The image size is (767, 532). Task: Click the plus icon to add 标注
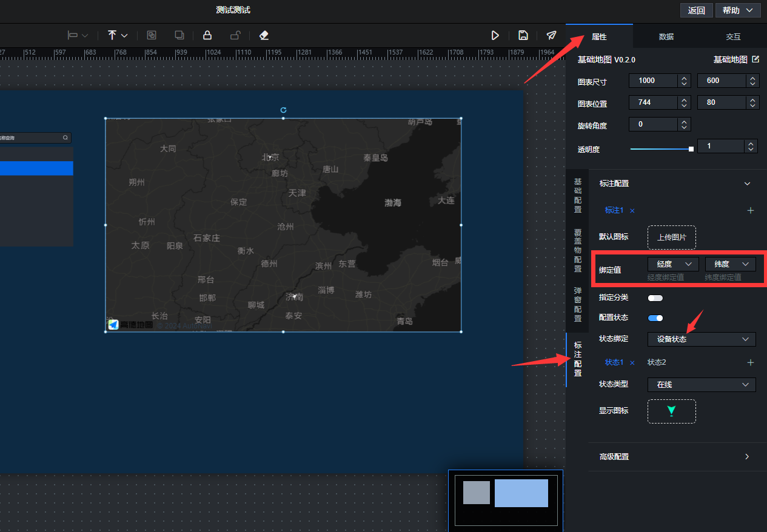pos(750,210)
